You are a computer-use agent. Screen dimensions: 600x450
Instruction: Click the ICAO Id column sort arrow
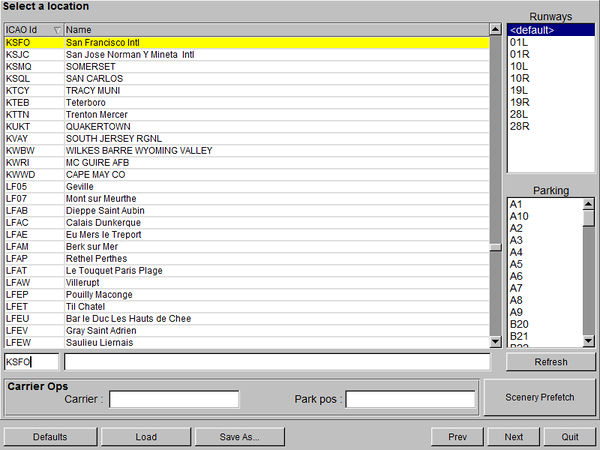[x=56, y=30]
